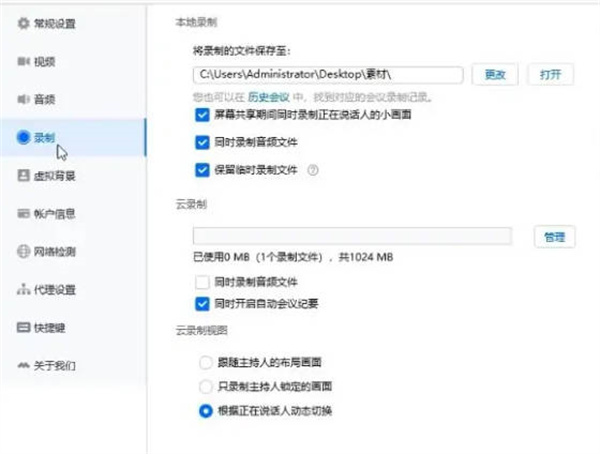Image resolution: width=600 pixels, height=454 pixels.
Task: Click the speaker icon beside 音频
Action: pos(24,99)
